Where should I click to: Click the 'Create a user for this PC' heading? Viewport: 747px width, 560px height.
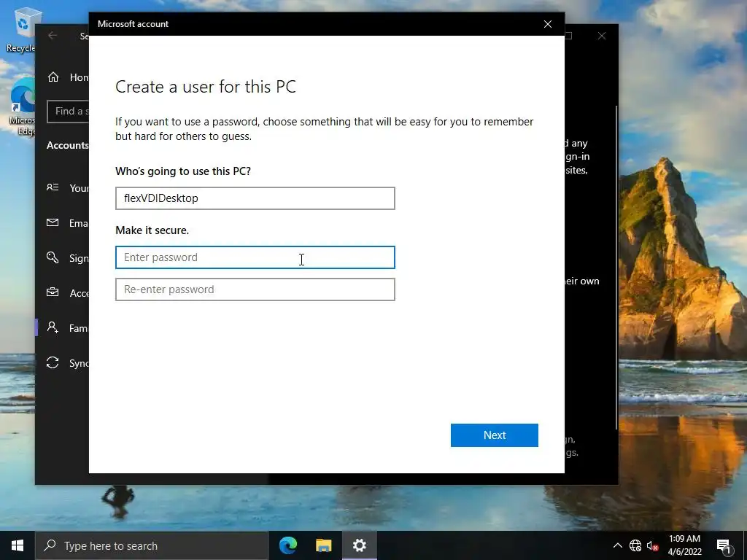[x=205, y=87]
